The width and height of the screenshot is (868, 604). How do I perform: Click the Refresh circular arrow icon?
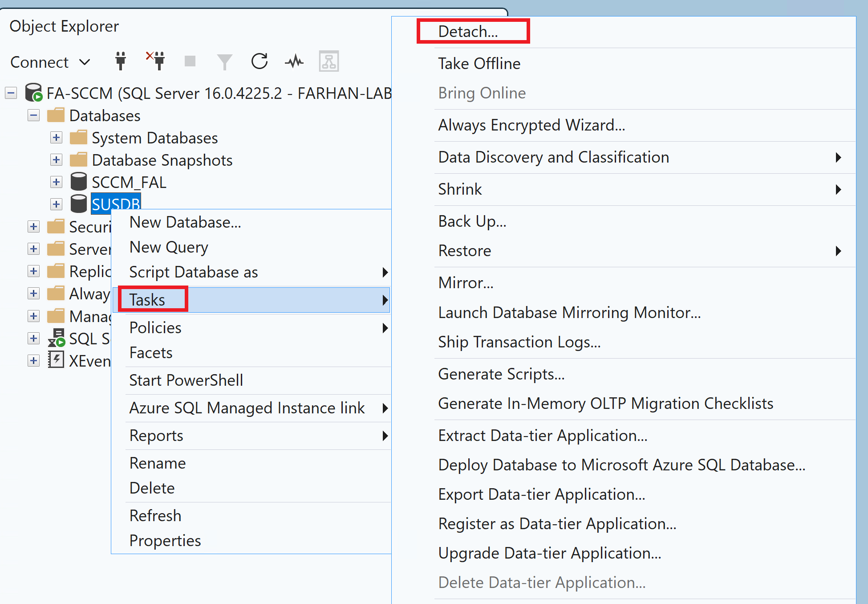pos(259,61)
